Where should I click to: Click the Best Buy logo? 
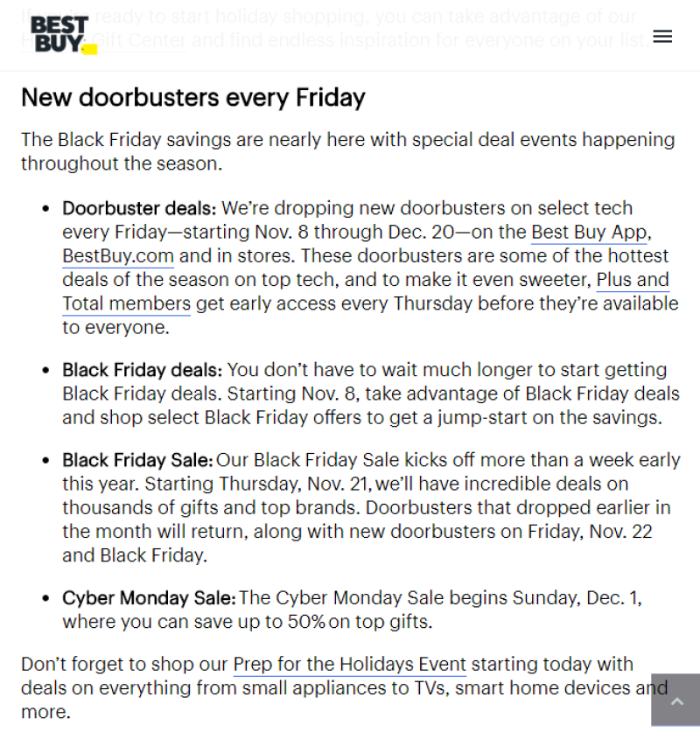(59, 34)
